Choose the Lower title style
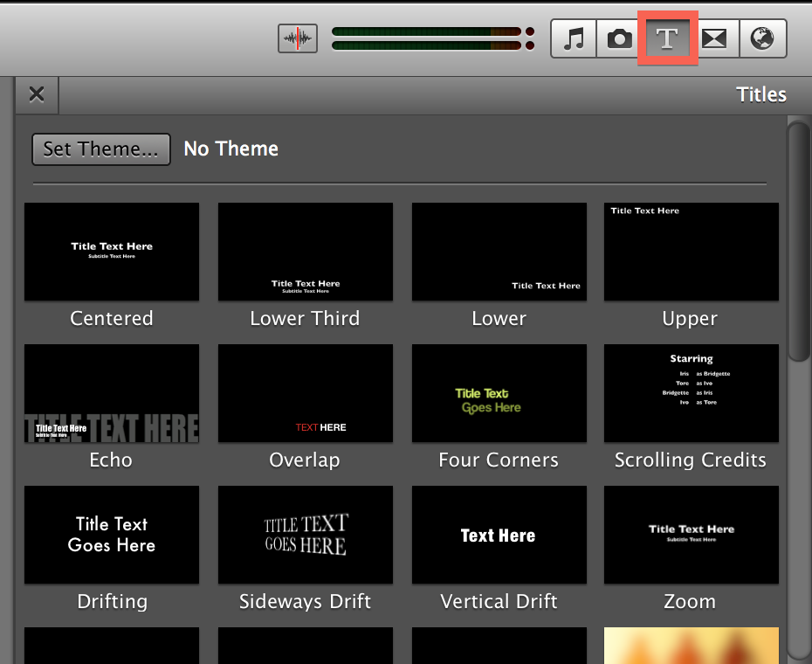This screenshot has height=664, width=812. (499, 252)
